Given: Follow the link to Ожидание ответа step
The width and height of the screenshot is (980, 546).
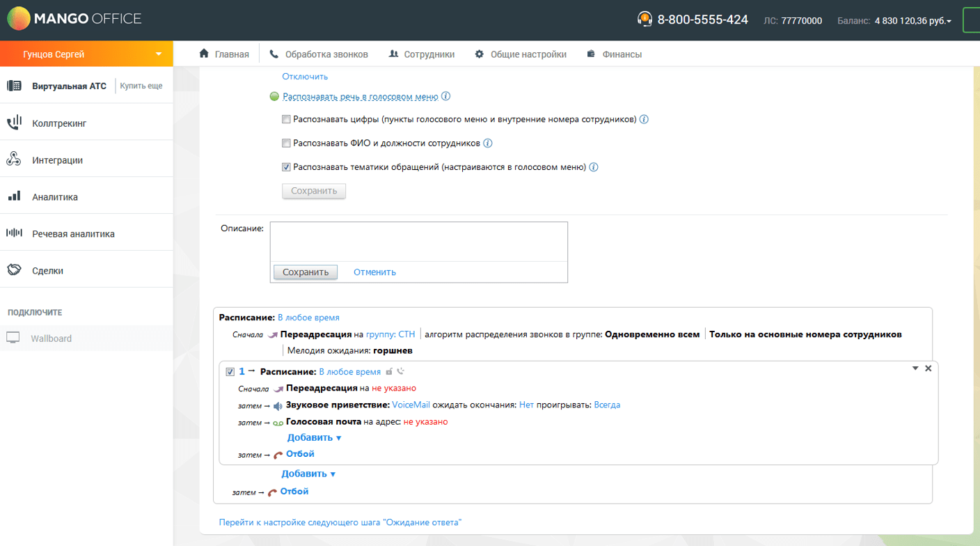Looking at the screenshot, I should pyautogui.click(x=340, y=522).
